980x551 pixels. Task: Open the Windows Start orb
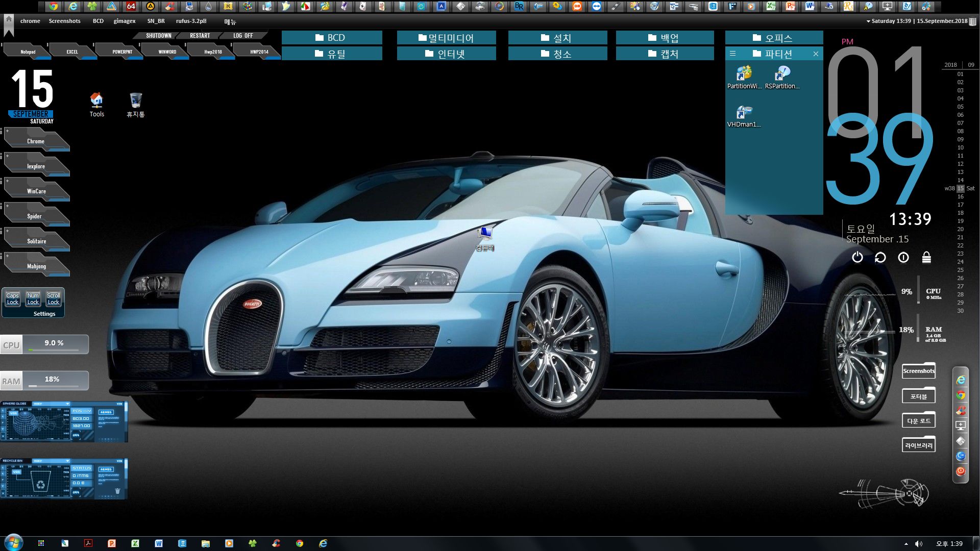13,543
